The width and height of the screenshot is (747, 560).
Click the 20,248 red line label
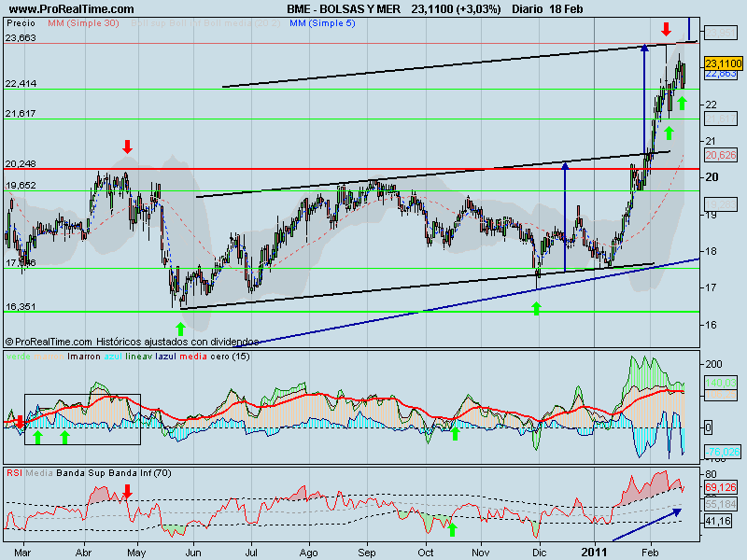21,163
